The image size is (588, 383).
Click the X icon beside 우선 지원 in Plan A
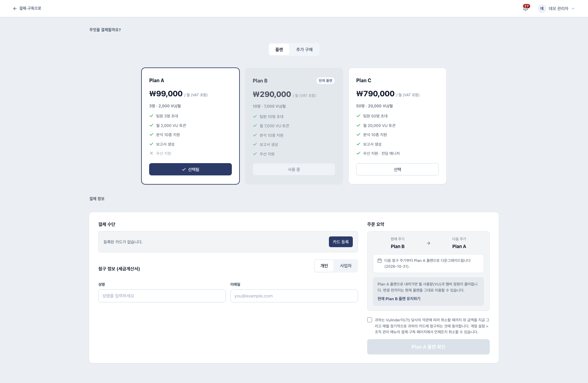[x=151, y=153]
